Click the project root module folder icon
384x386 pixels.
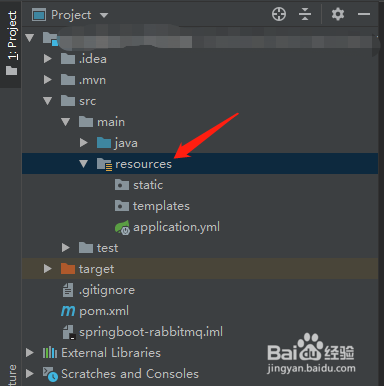click(x=50, y=38)
